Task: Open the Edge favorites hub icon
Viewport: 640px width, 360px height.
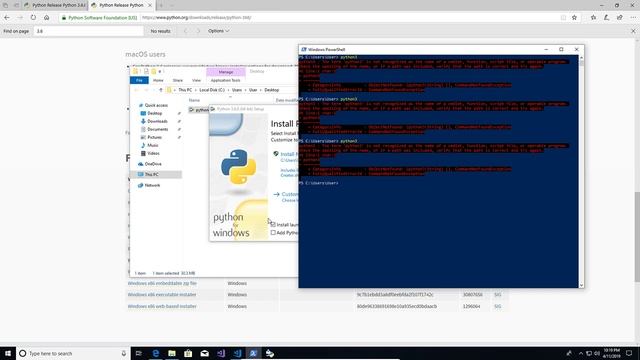Action: [x=593, y=18]
